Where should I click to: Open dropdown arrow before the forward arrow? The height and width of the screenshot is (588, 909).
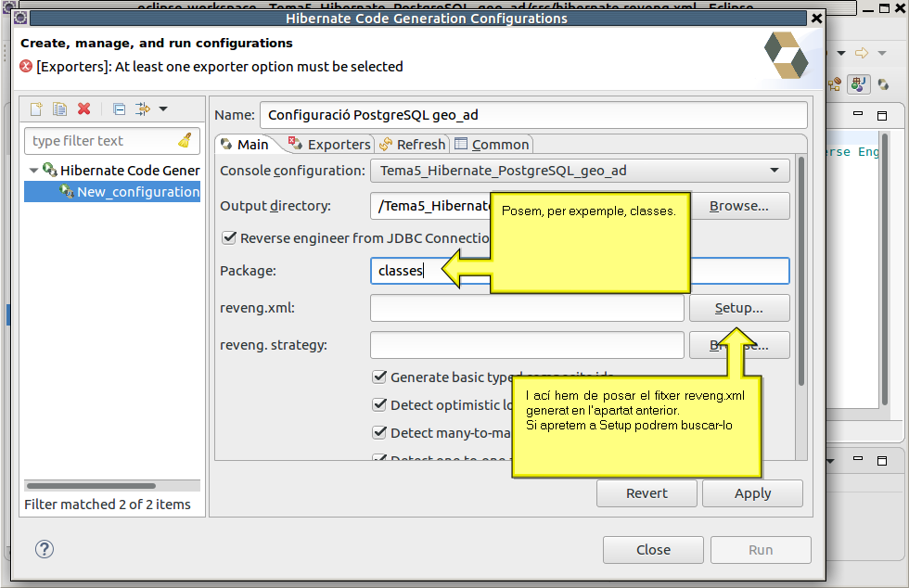pos(841,53)
